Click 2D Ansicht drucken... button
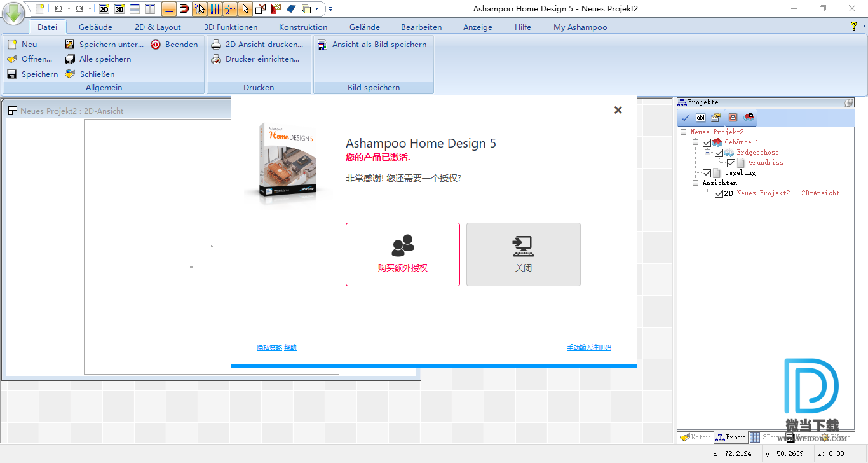This screenshot has height=463, width=868. (257, 45)
